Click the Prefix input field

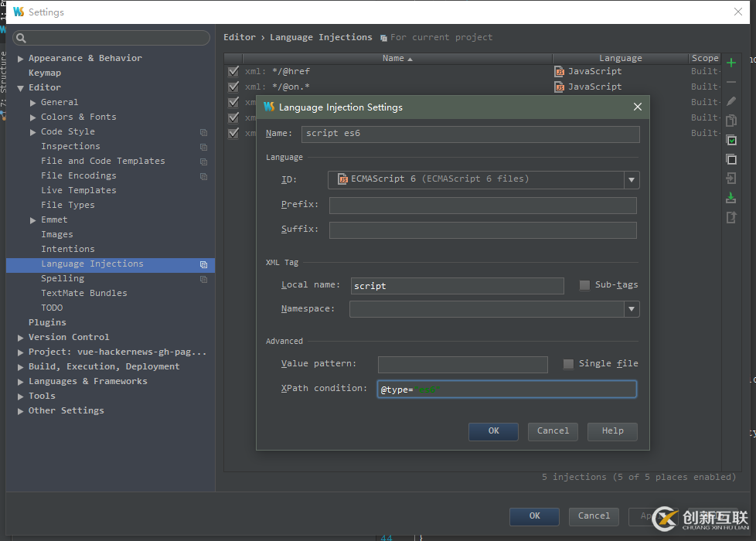coord(482,206)
